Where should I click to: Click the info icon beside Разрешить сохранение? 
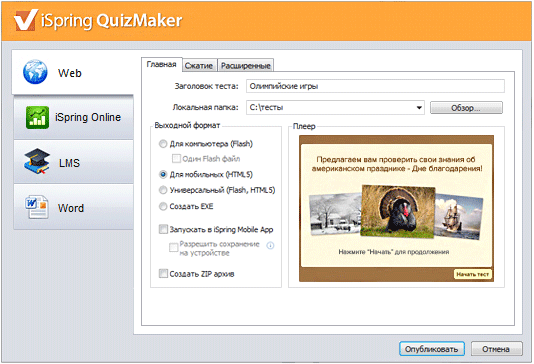pos(270,245)
